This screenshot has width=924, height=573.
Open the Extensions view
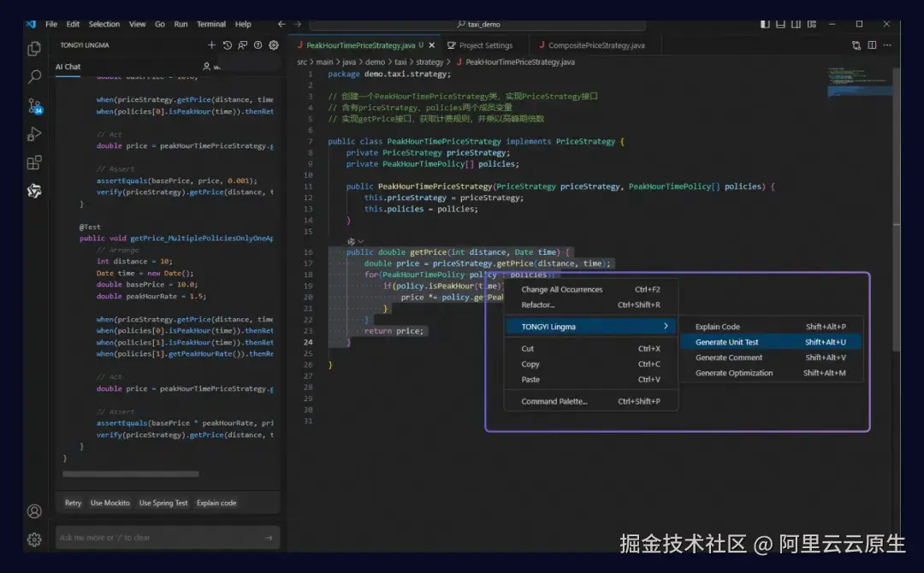pyautogui.click(x=34, y=162)
